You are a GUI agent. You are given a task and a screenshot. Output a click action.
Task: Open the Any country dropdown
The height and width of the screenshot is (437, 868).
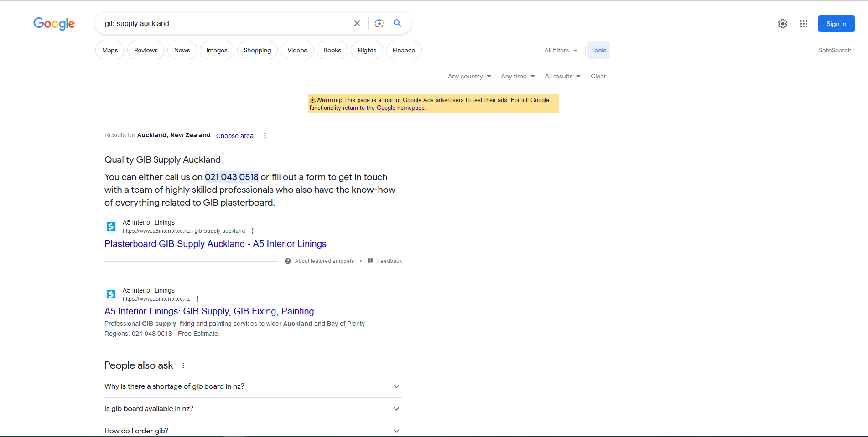(469, 76)
